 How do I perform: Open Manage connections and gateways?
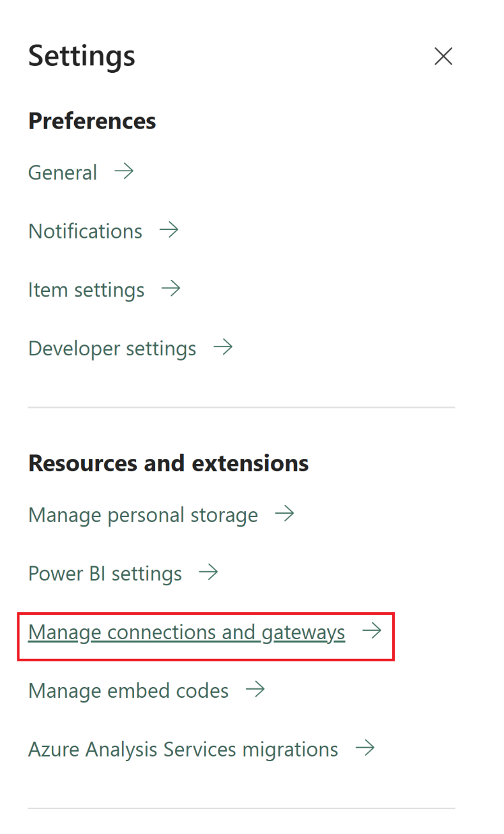[x=186, y=631]
